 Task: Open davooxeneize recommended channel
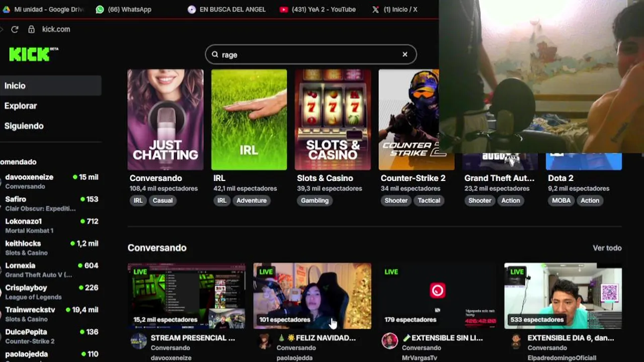point(50,181)
